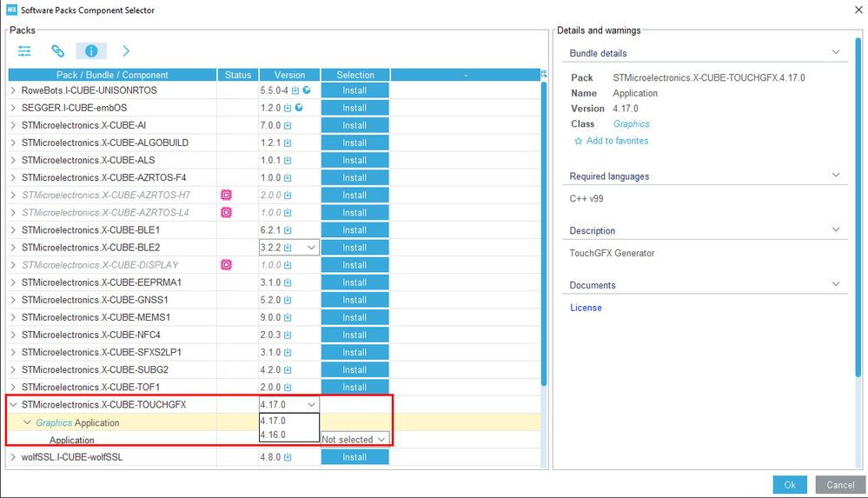Image resolution: width=868 pixels, height=498 pixels.
Task: Click the details panel vertical scrollbar
Action: pos(858,208)
